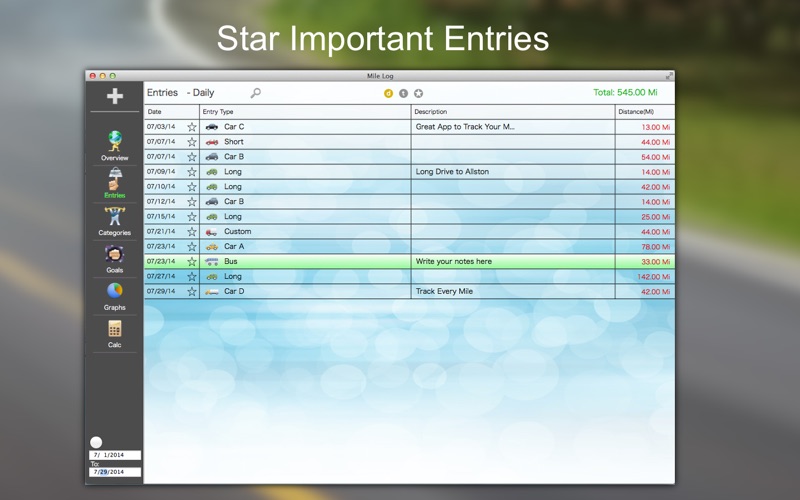This screenshot has width=800, height=500.
Task: Sort by the Entry Type column header
Action: [305, 112]
